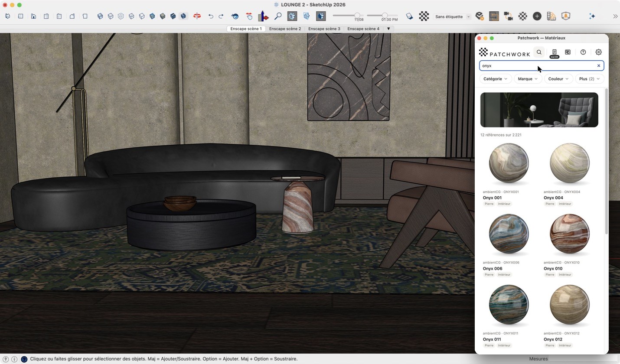Click the sparkle AI icon in toolbar

(592, 16)
